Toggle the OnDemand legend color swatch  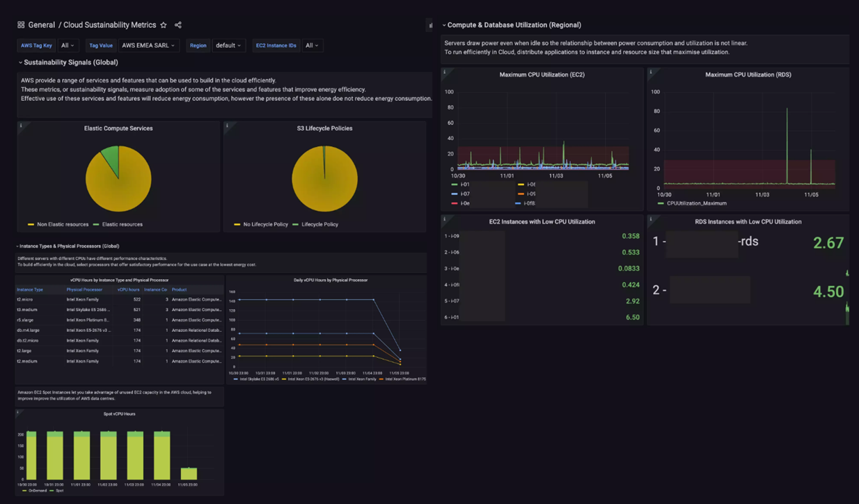pos(24,491)
